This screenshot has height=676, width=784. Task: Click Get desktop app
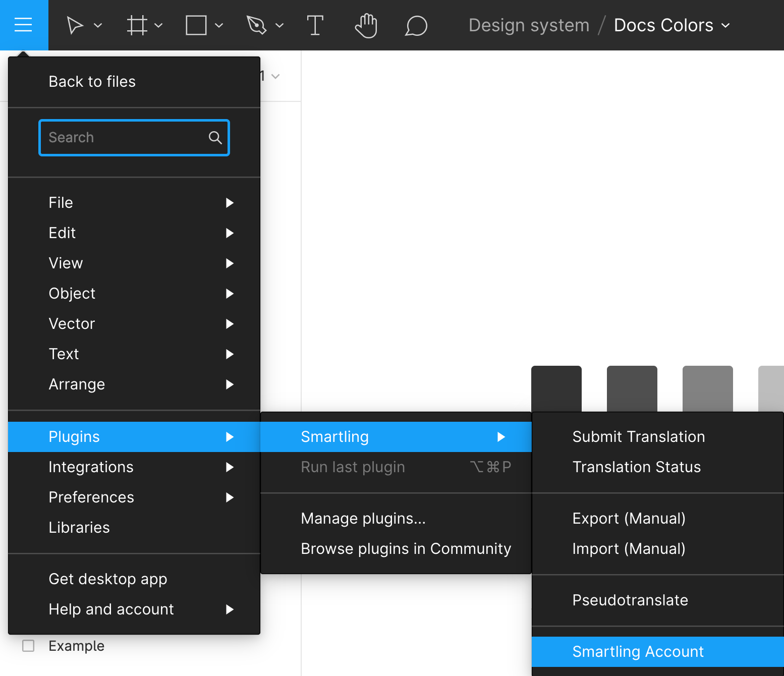107,579
